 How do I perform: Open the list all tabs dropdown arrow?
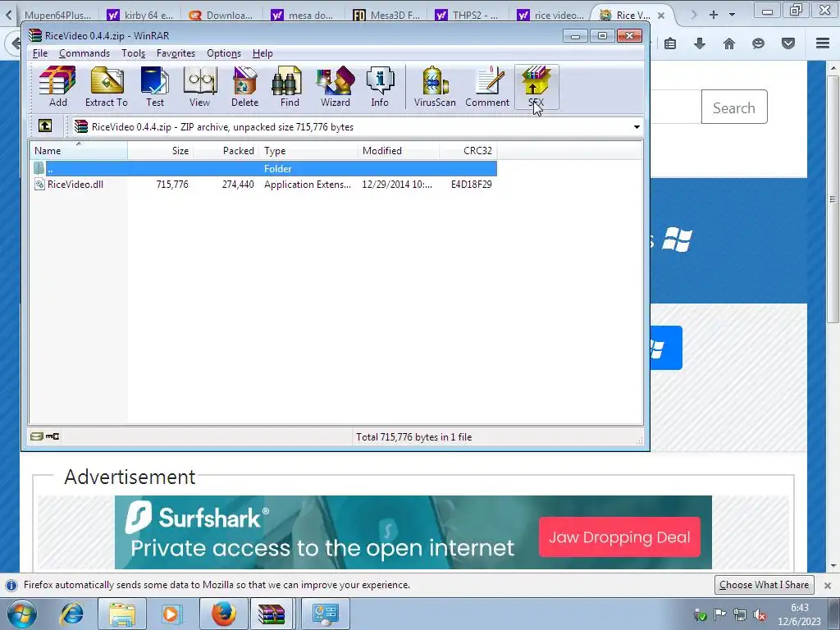tap(732, 15)
